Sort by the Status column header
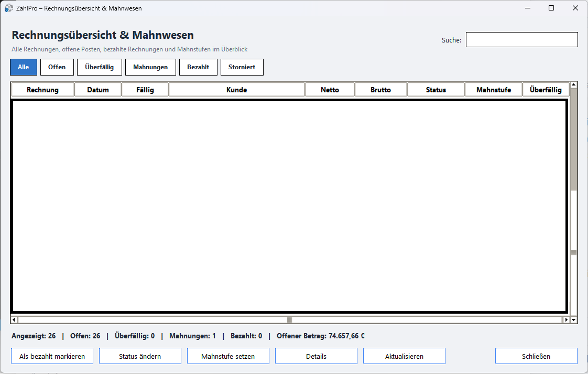This screenshot has width=588, height=374. [435, 90]
